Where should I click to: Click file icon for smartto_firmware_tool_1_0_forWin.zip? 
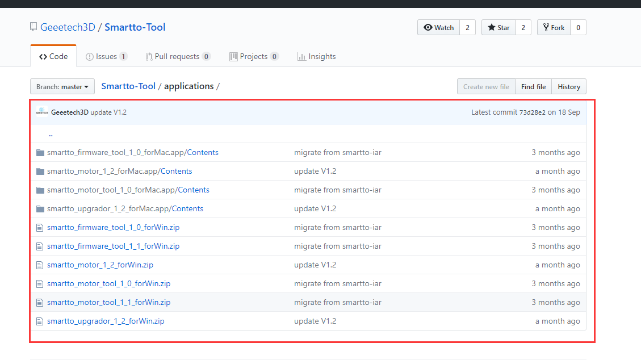[x=40, y=227]
